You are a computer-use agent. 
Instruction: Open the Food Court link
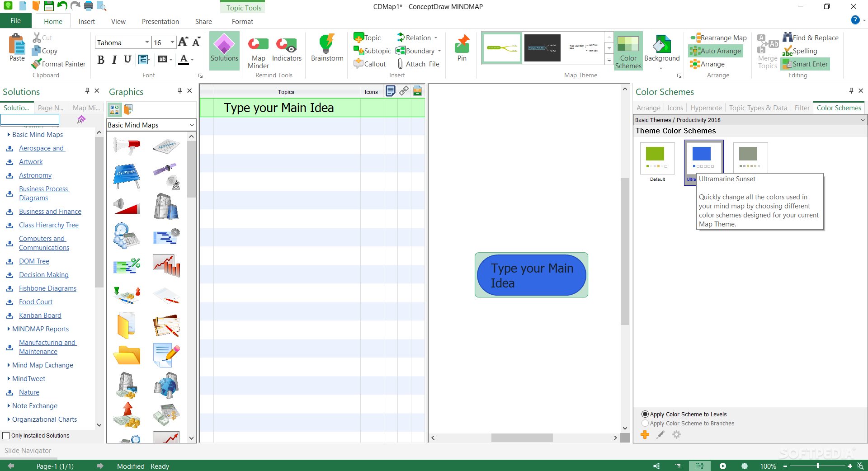[x=36, y=302]
